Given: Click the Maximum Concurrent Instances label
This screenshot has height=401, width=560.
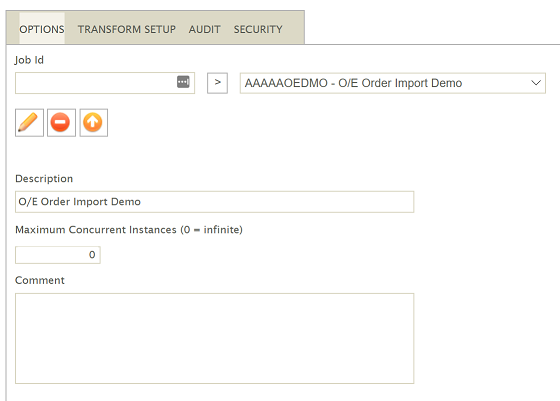Looking at the screenshot, I should [129, 230].
